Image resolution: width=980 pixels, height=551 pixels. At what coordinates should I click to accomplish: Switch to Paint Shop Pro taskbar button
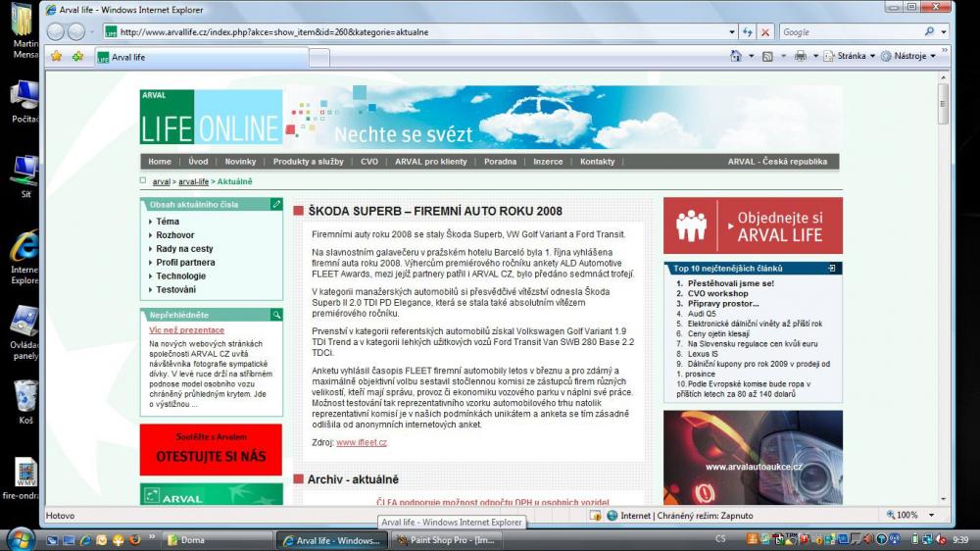446,540
